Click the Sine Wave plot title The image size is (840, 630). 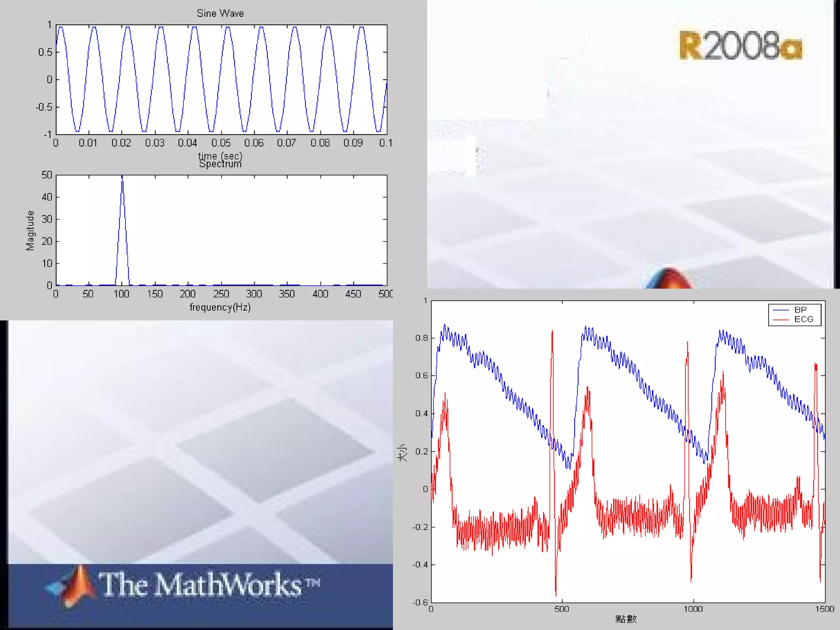click(x=220, y=14)
